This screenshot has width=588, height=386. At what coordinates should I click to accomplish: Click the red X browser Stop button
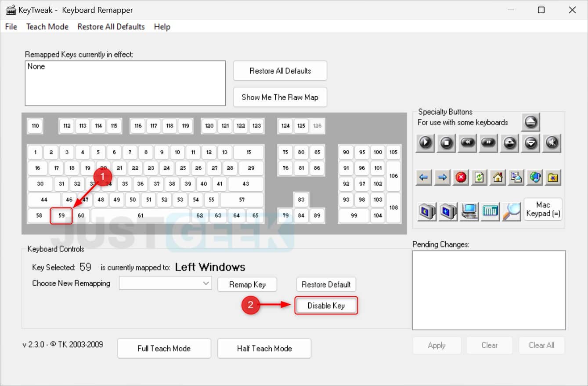click(461, 177)
